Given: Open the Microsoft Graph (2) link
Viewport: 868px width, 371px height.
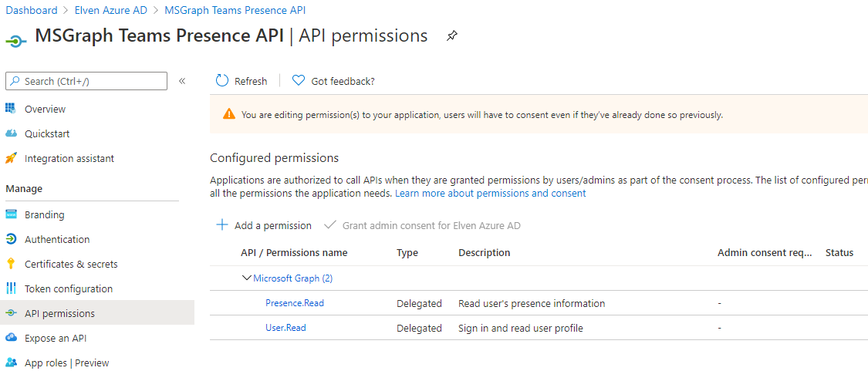Looking at the screenshot, I should coord(293,278).
